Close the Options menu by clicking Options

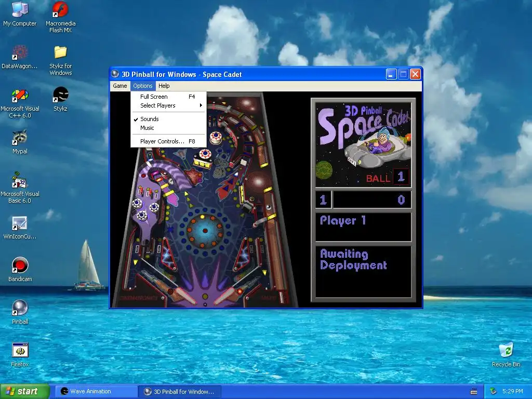click(142, 86)
